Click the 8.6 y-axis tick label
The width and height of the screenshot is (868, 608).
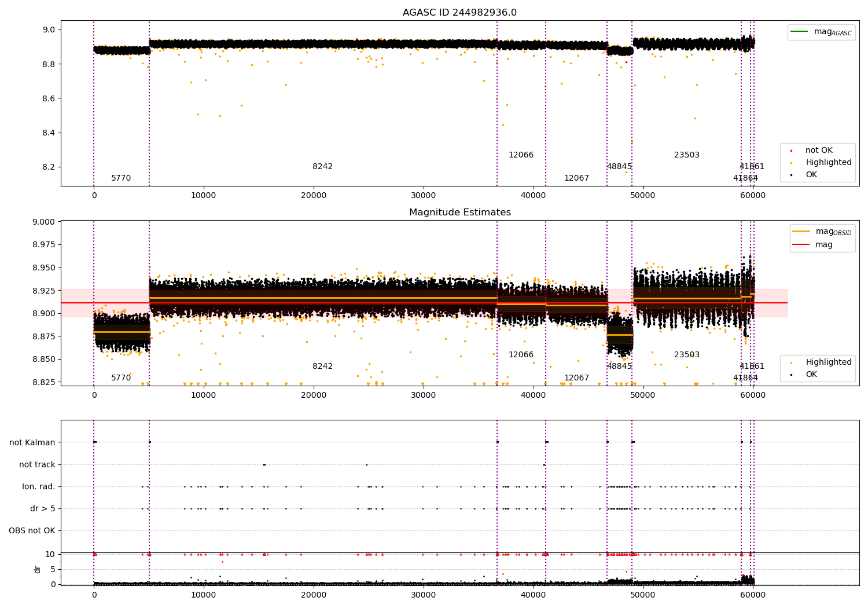49,98
